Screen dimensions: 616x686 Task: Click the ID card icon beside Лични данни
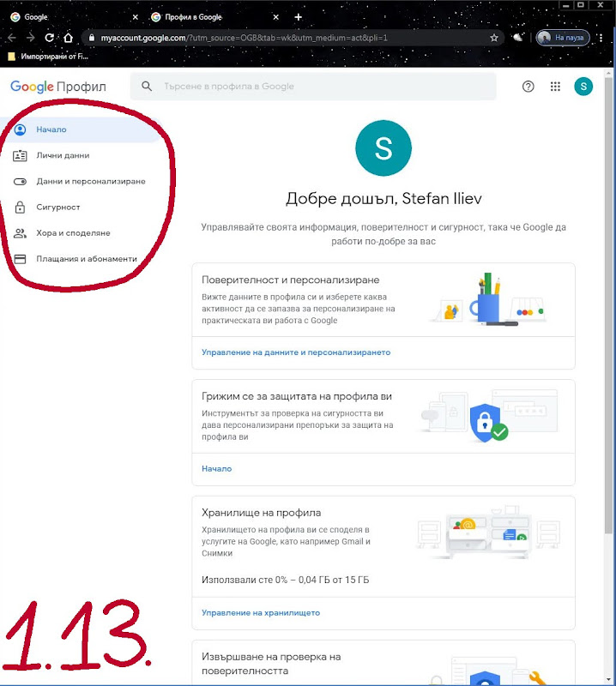20,155
